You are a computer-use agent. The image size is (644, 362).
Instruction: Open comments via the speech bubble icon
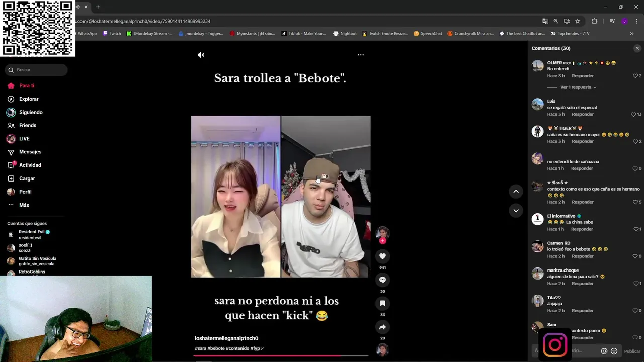pos(382,280)
